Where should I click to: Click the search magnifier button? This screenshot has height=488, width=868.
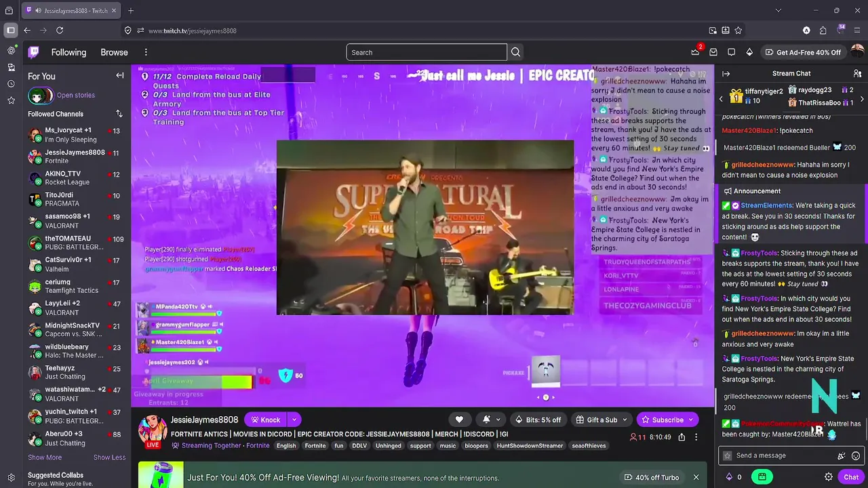[515, 52]
